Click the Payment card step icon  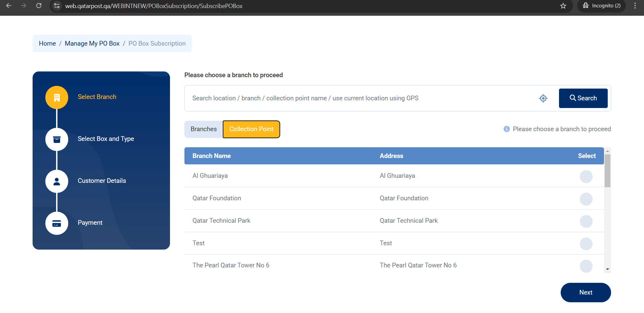(57, 223)
